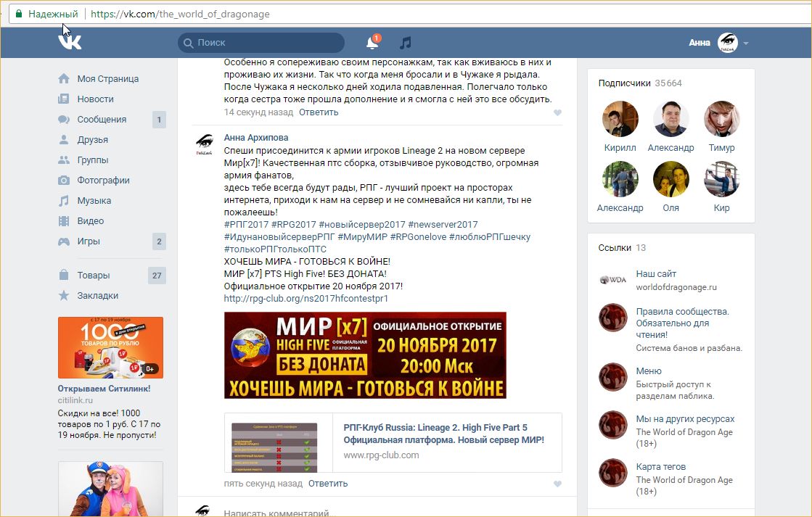Click the Товары counter badge 27
The height and width of the screenshot is (517, 812).
[x=157, y=276]
